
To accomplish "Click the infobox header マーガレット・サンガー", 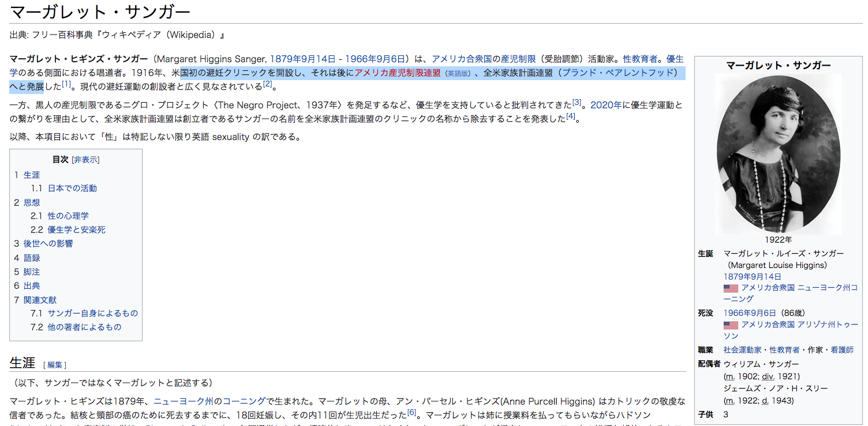I will click(778, 65).
